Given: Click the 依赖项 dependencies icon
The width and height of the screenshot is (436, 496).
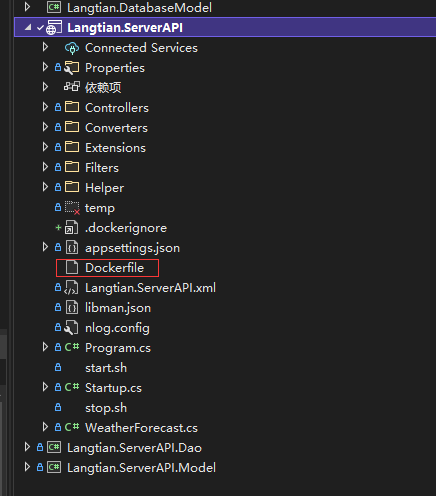Looking at the screenshot, I should (x=72, y=87).
